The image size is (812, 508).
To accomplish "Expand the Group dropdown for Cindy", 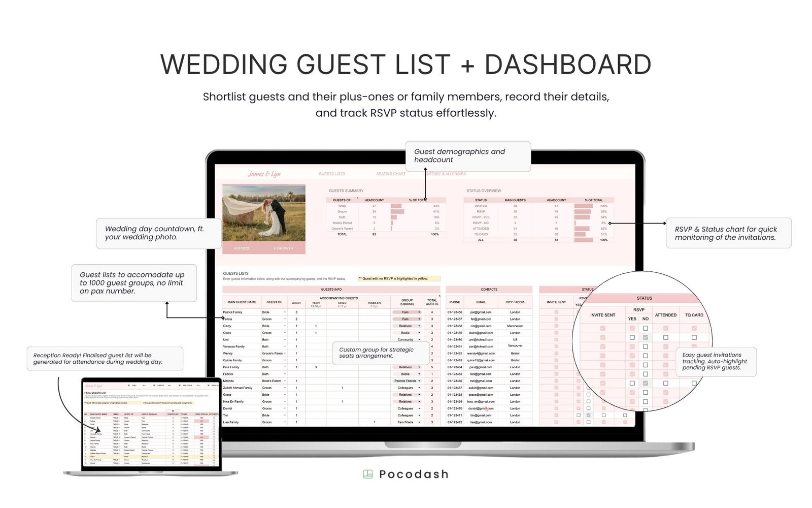I will coord(419,326).
